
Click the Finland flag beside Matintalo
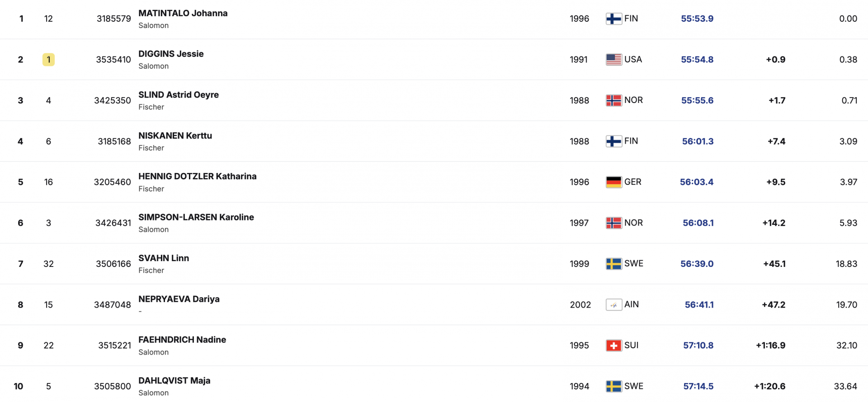(613, 19)
